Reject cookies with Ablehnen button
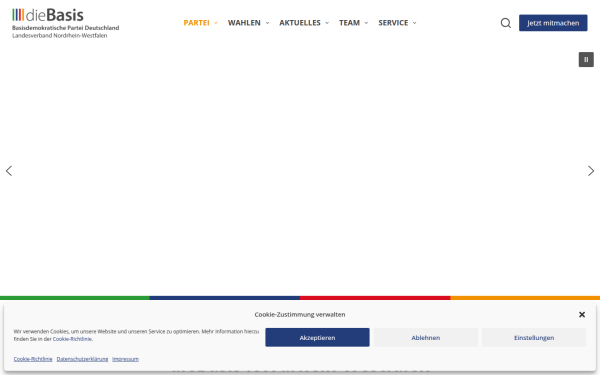 [426, 338]
